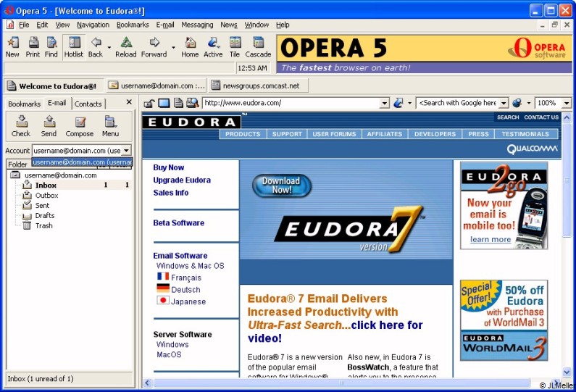Viewport: 576px width, 392px height.
Task: Click the Send mail icon
Action: tap(49, 126)
